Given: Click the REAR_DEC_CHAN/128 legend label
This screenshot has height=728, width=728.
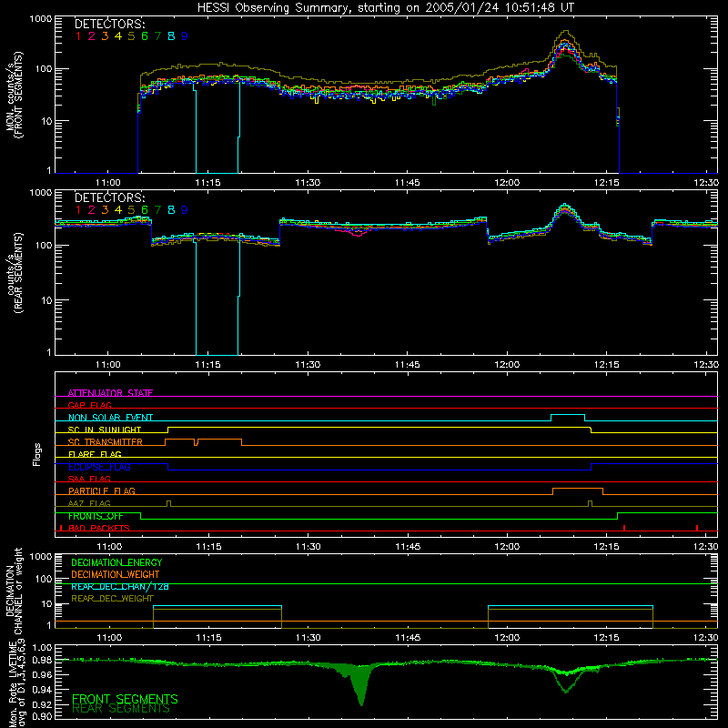Looking at the screenshot, I should [x=120, y=587].
